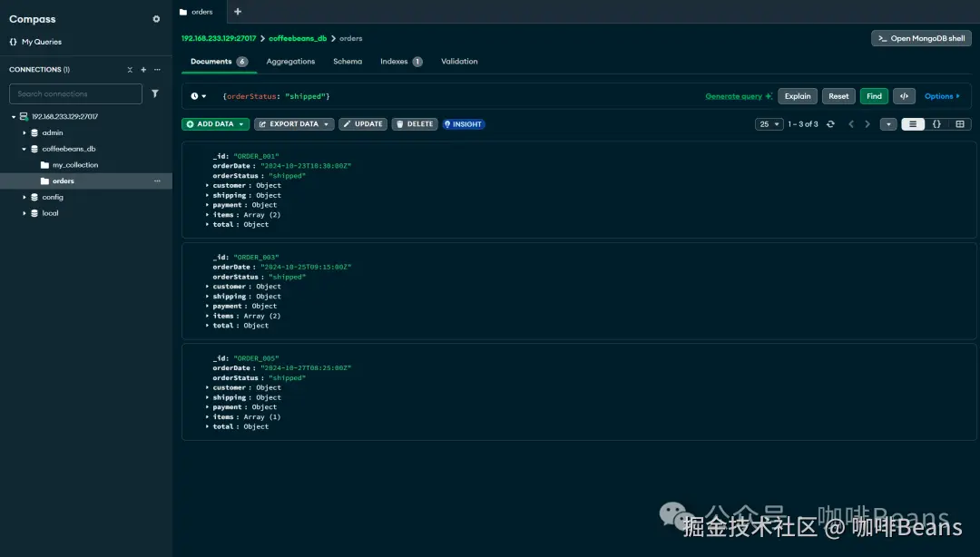Image resolution: width=980 pixels, height=557 pixels.
Task: Switch to table view of documents
Action: pyautogui.click(x=960, y=123)
